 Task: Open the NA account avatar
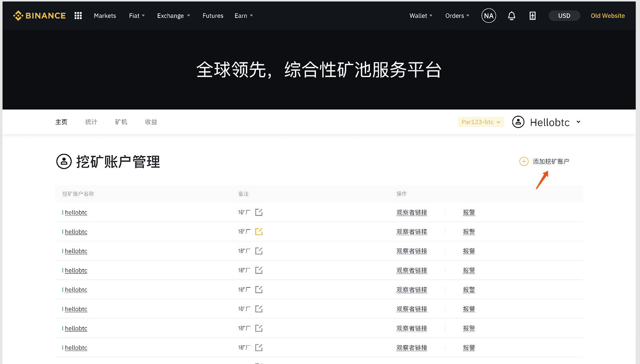[x=488, y=16]
